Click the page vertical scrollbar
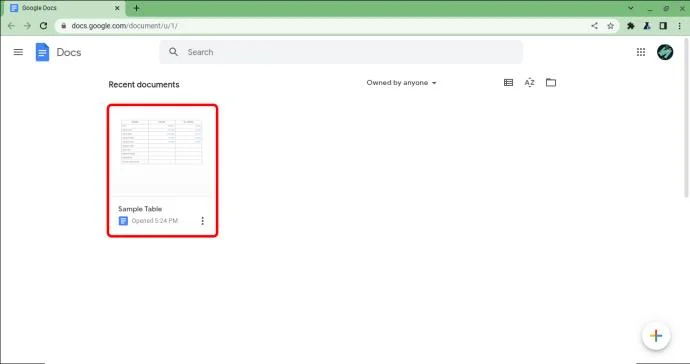Screen dimensions: 690x364 click(686, 118)
